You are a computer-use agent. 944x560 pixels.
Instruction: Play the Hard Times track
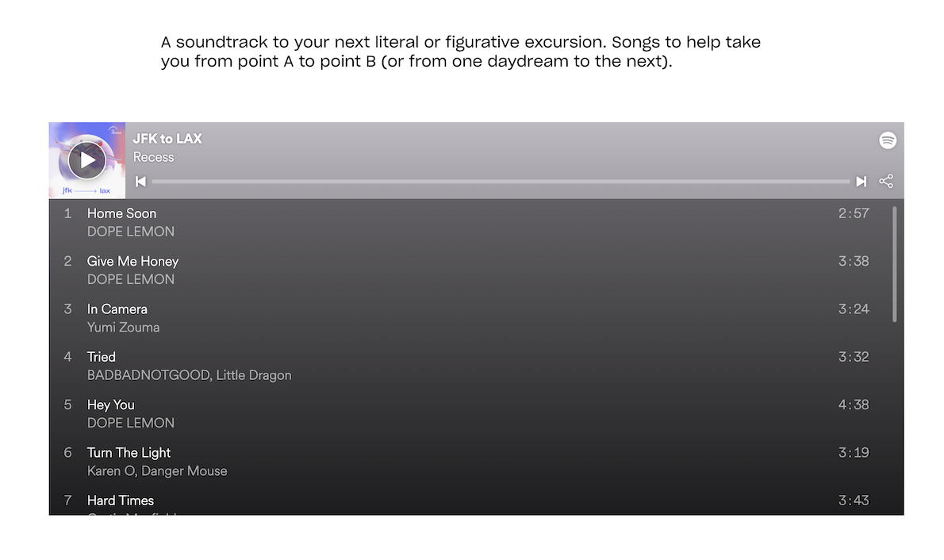click(121, 501)
